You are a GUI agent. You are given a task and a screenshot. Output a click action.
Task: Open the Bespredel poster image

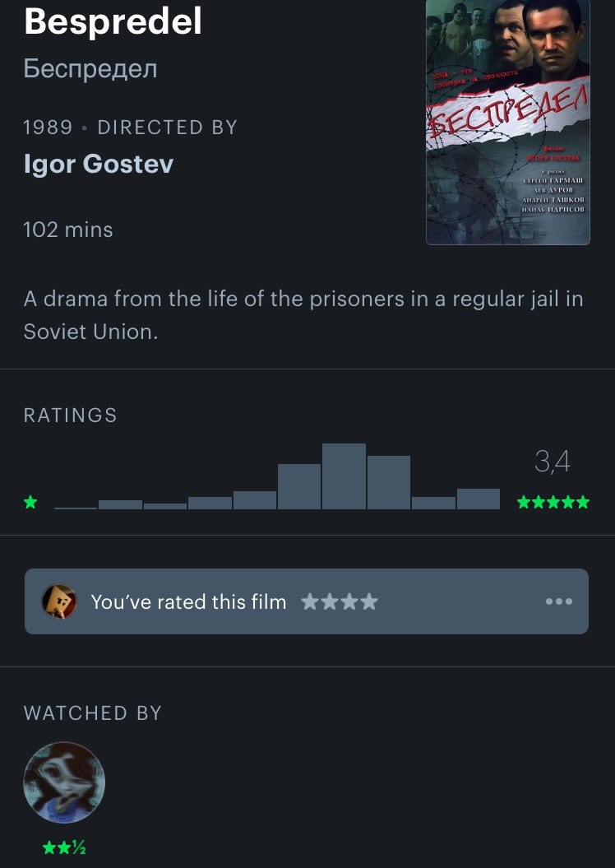[x=508, y=123]
